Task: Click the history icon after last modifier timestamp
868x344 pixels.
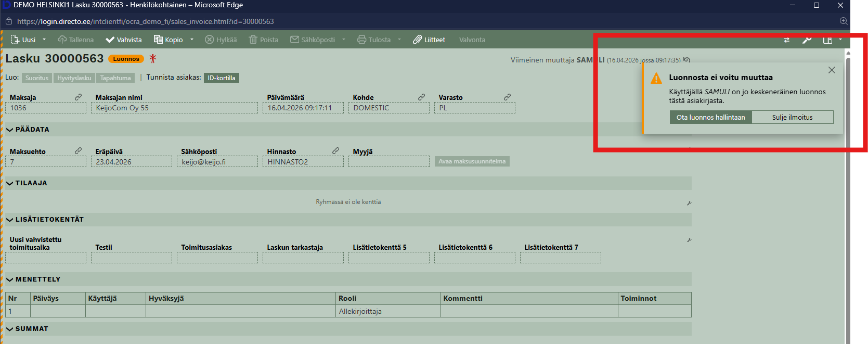Action: point(686,60)
